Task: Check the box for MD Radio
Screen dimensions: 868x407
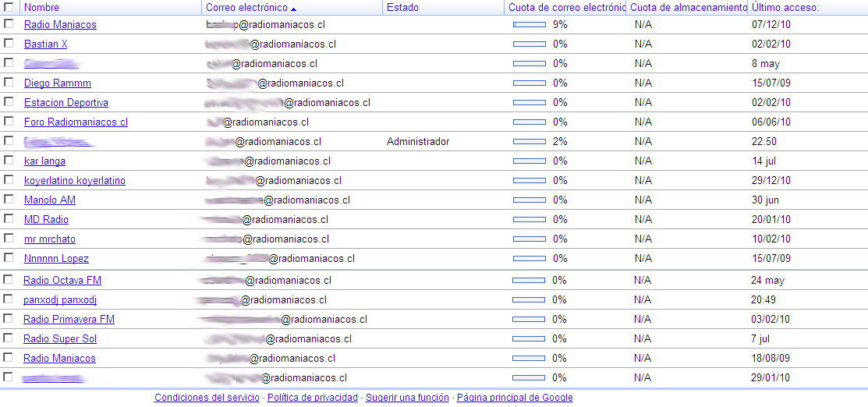Action: [x=9, y=218]
